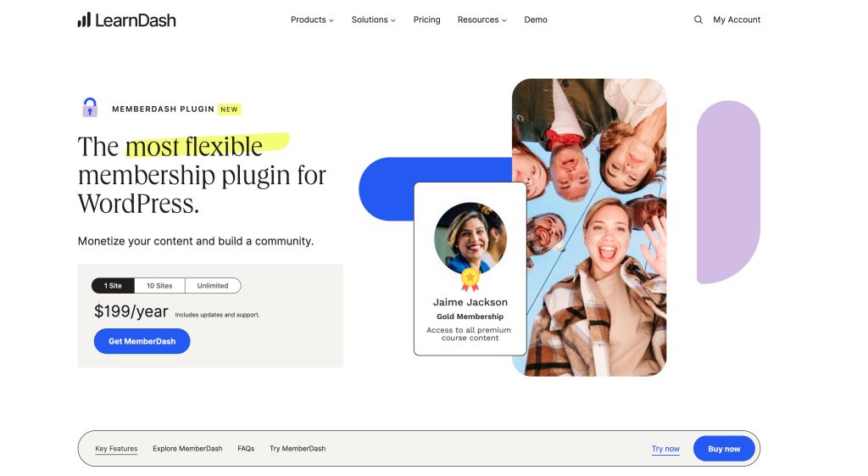This screenshot has width=868, height=476.
Task: Select the 1 Site license option
Action: pyautogui.click(x=113, y=285)
